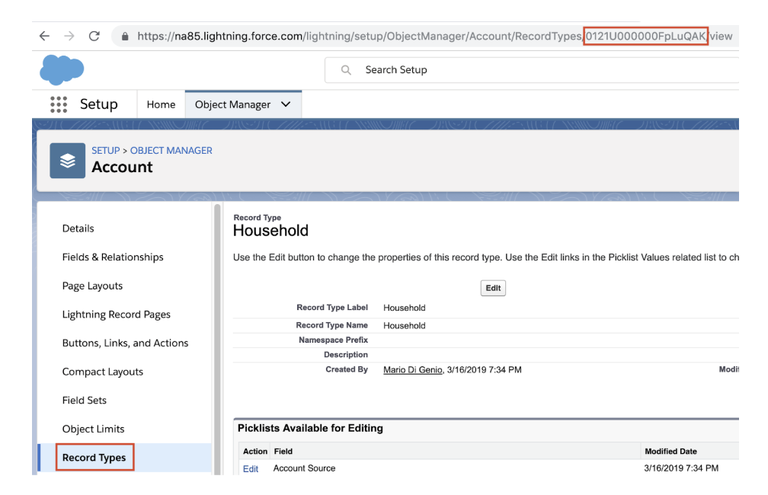Click the 3/16/2019 7:34 PM modified date cell
The height and width of the screenshot is (495, 768).
click(x=681, y=468)
